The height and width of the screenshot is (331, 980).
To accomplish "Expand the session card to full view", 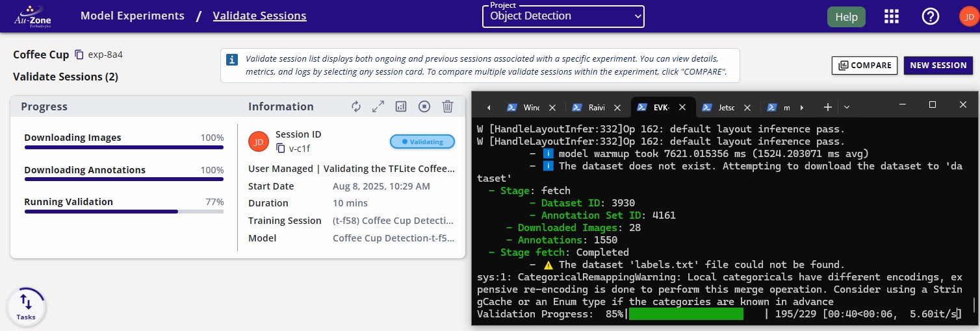I will (378, 106).
